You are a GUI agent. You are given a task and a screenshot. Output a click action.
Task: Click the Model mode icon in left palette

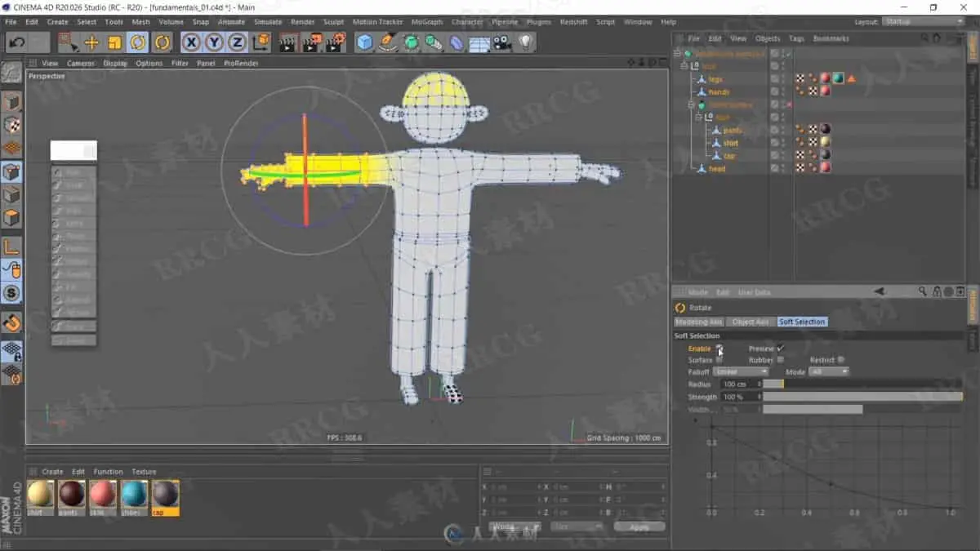tap(11, 102)
